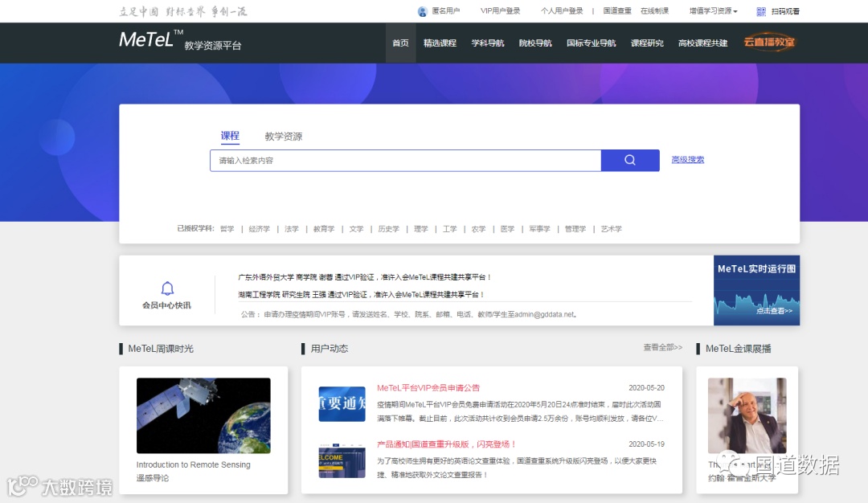Click the 广东外语外贸大学 VIP verification notice

[x=365, y=276]
